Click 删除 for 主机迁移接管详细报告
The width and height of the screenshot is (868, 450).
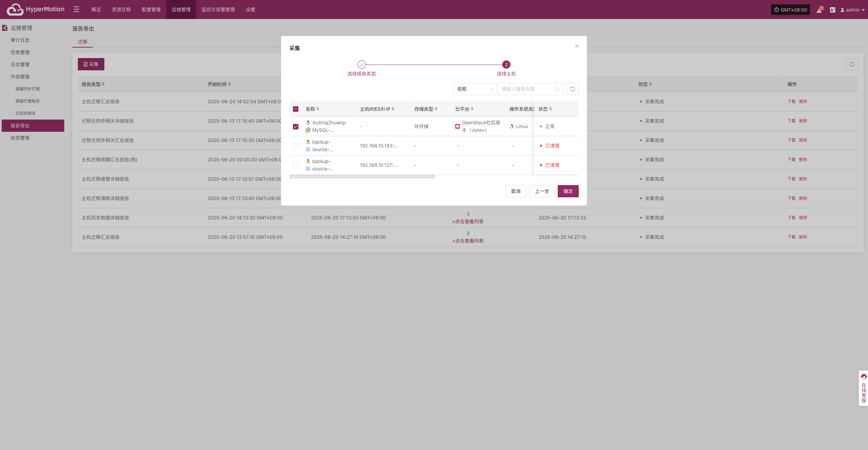point(803,179)
